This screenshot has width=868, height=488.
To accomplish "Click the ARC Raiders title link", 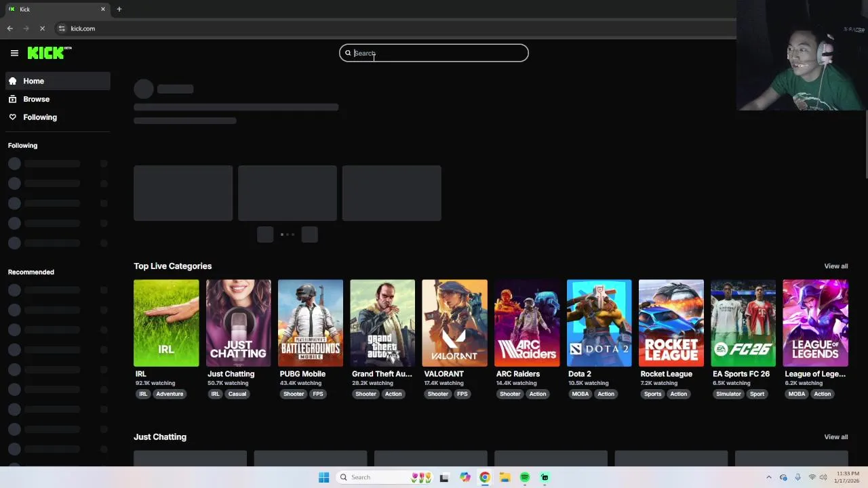I will tap(517, 373).
